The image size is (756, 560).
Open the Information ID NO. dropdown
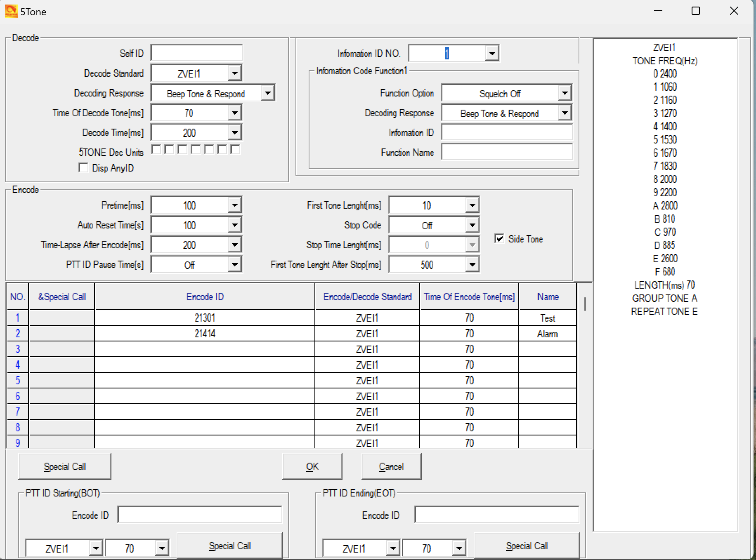(492, 53)
